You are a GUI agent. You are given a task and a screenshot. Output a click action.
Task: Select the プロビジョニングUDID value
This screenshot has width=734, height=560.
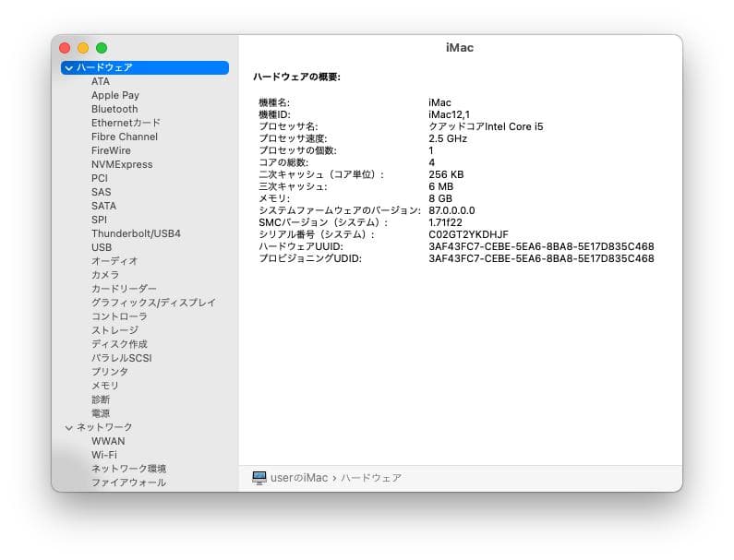[x=541, y=258]
